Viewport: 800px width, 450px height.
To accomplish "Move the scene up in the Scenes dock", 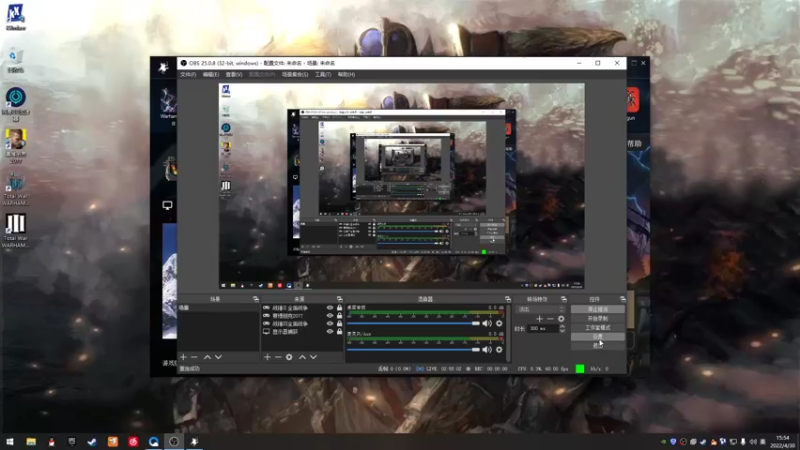I will pos(207,357).
